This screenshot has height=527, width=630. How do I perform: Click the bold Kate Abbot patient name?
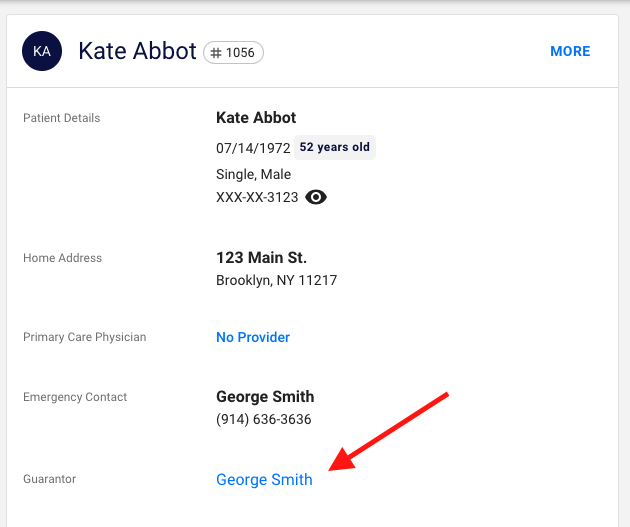256,118
